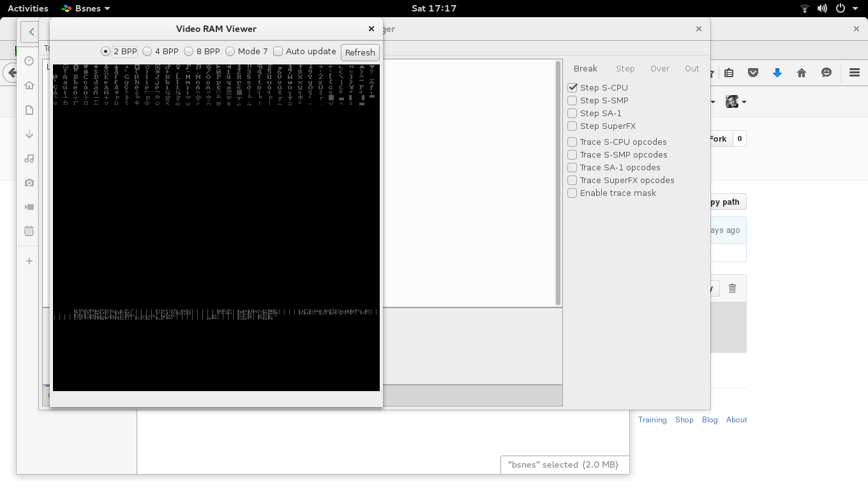Click the Over button in the debugger
The image size is (868, 490).
[x=660, y=69]
